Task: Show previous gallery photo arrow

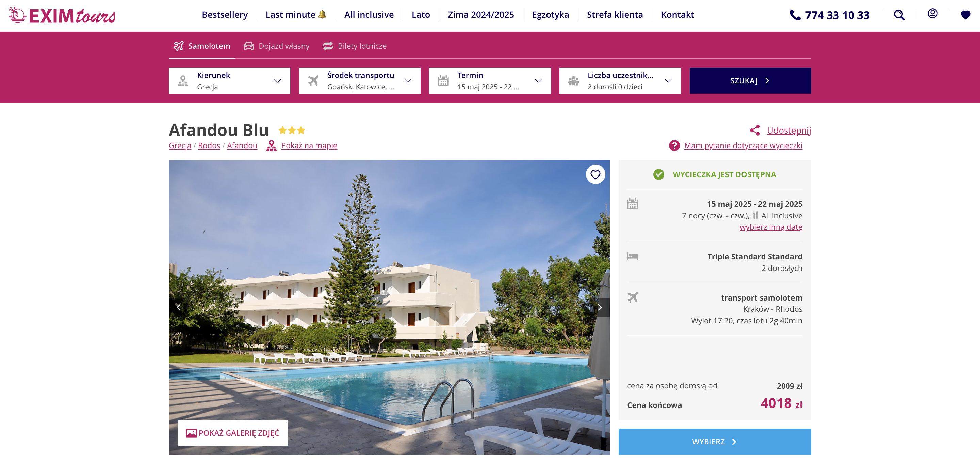Action: (178, 307)
